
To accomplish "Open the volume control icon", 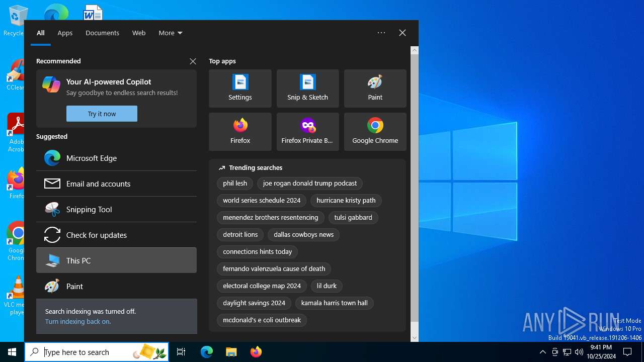I will (x=579, y=352).
